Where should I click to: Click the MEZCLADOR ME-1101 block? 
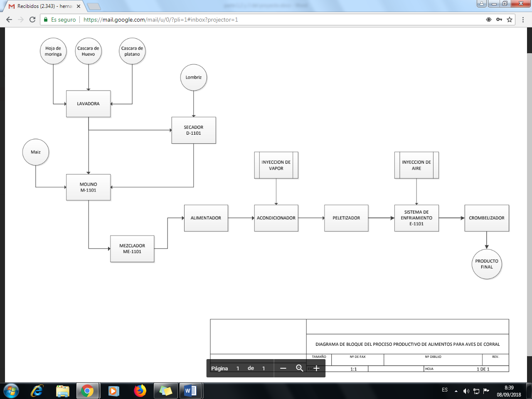point(132,249)
